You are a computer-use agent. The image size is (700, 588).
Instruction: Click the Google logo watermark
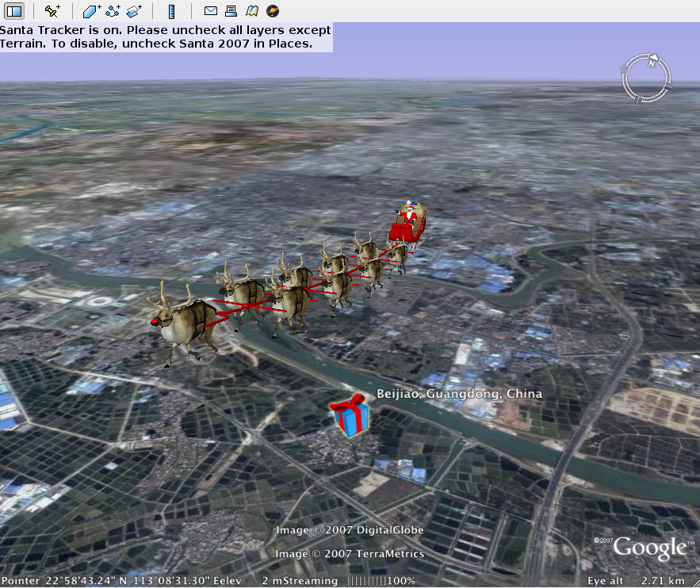[x=648, y=548]
